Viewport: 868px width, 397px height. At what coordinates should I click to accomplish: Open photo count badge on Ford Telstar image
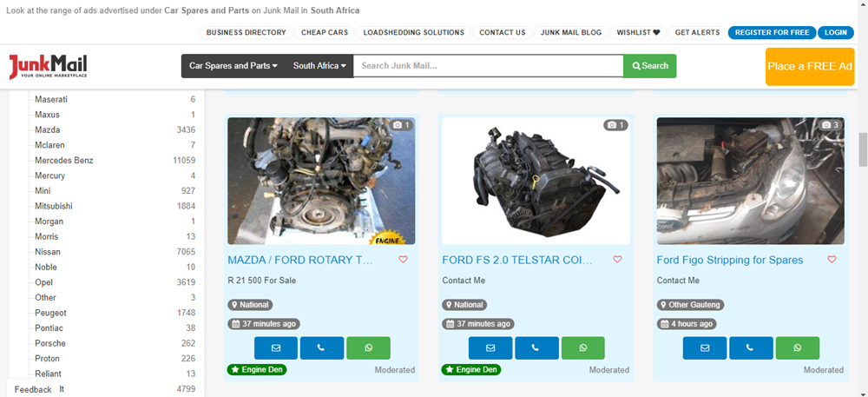coord(615,125)
